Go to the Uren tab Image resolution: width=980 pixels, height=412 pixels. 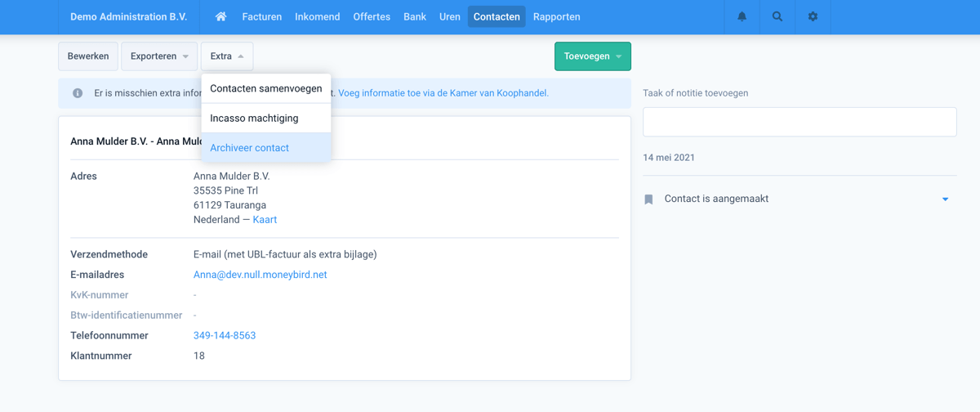coord(450,16)
